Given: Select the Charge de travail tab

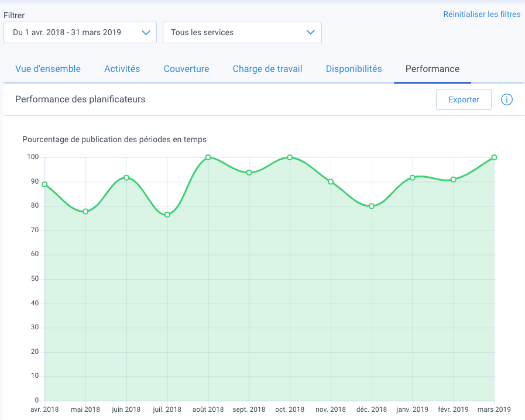Looking at the screenshot, I should (x=267, y=69).
